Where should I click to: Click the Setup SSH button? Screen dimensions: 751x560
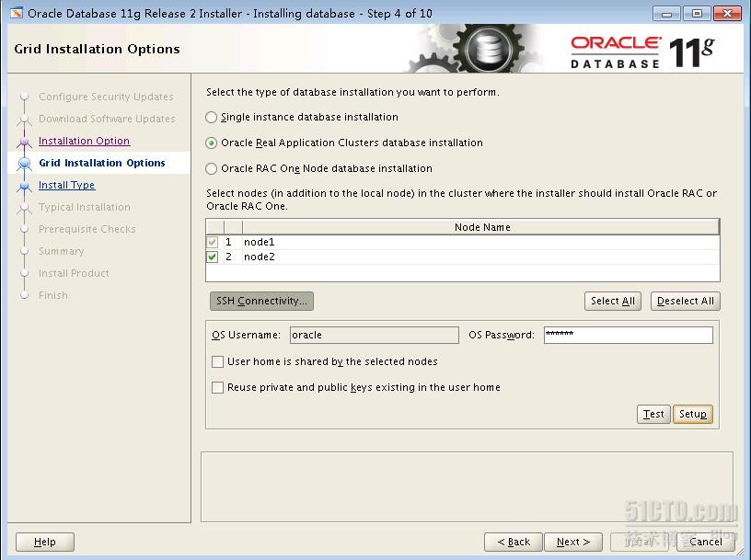(x=693, y=414)
